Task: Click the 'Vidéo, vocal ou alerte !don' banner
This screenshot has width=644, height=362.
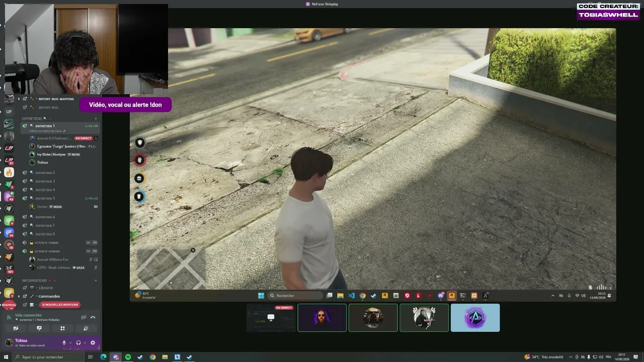Action: click(x=125, y=105)
